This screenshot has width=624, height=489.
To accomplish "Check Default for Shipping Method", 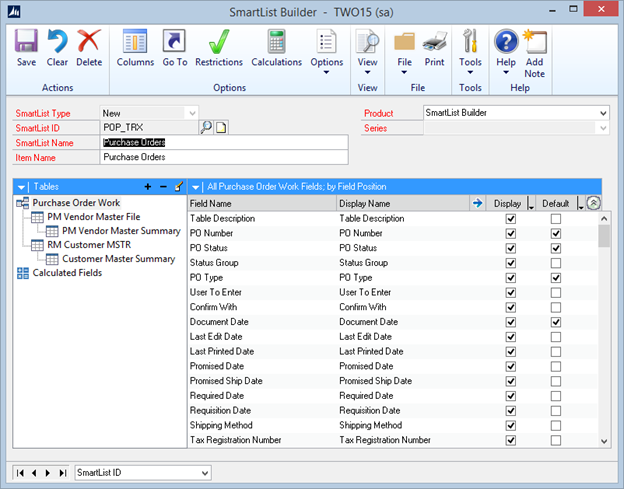I will click(x=556, y=425).
